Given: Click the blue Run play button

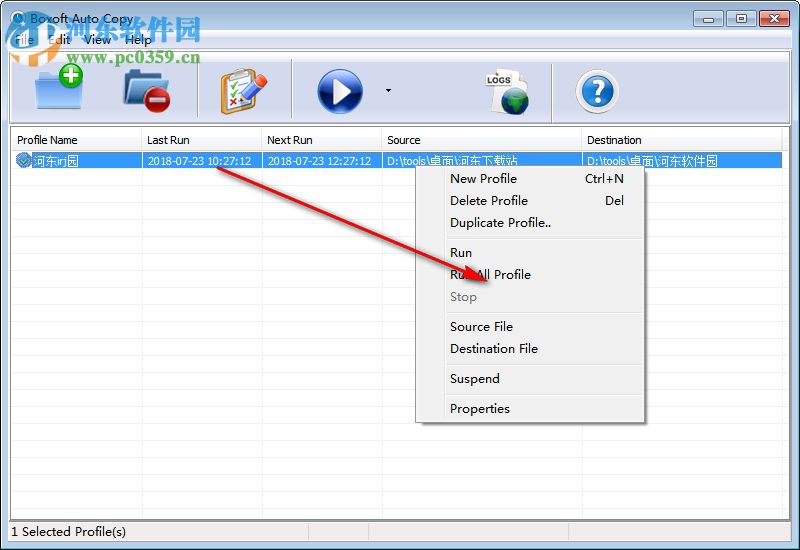Looking at the screenshot, I should 340,92.
